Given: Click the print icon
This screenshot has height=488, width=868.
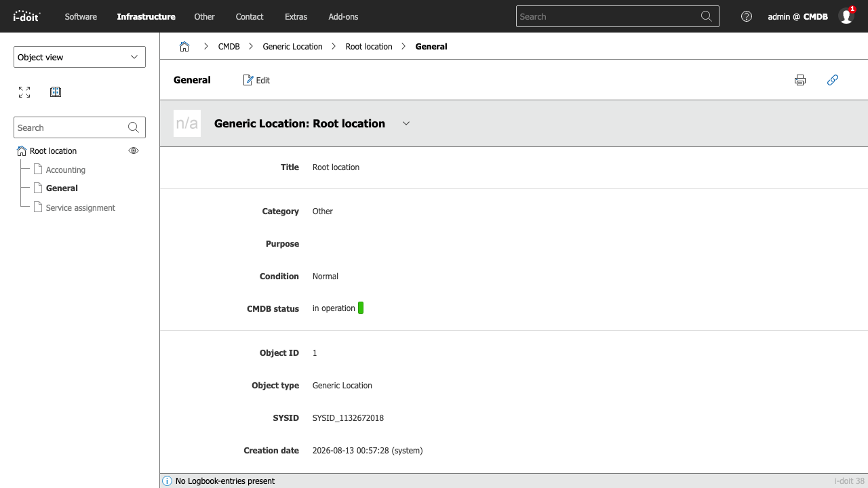Looking at the screenshot, I should [x=800, y=80].
